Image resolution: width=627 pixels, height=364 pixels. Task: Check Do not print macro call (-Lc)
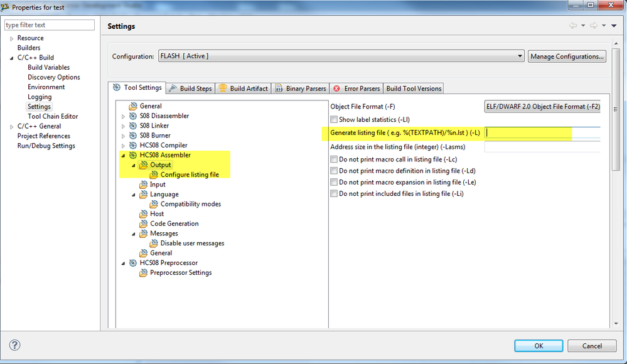point(334,159)
